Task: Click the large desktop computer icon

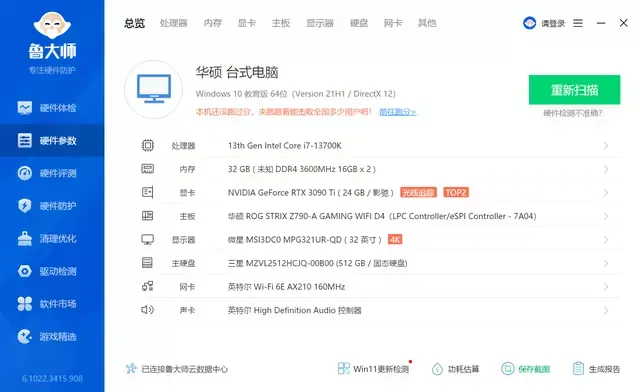Action: click(153, 89)
